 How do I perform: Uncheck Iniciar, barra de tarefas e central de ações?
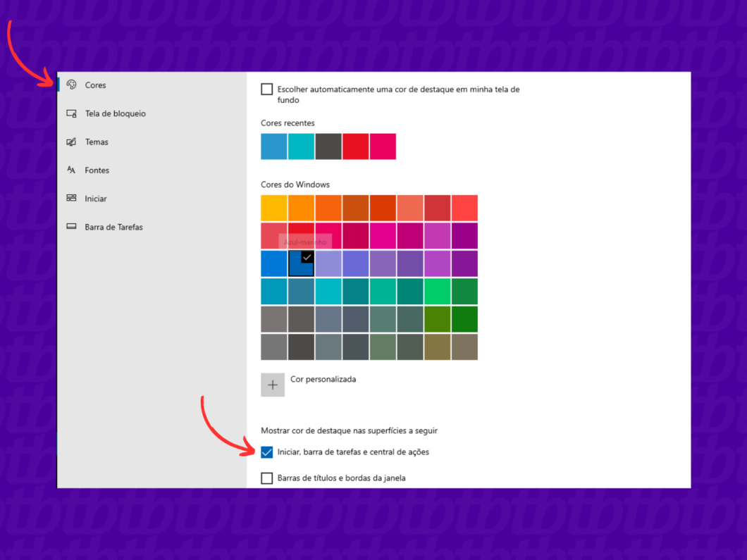[266, 452]
